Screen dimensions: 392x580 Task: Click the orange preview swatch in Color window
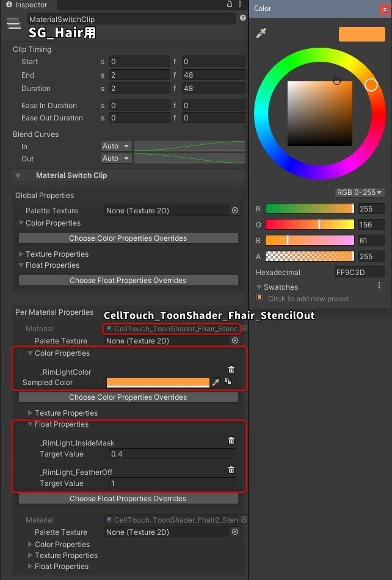pos(361,34)
